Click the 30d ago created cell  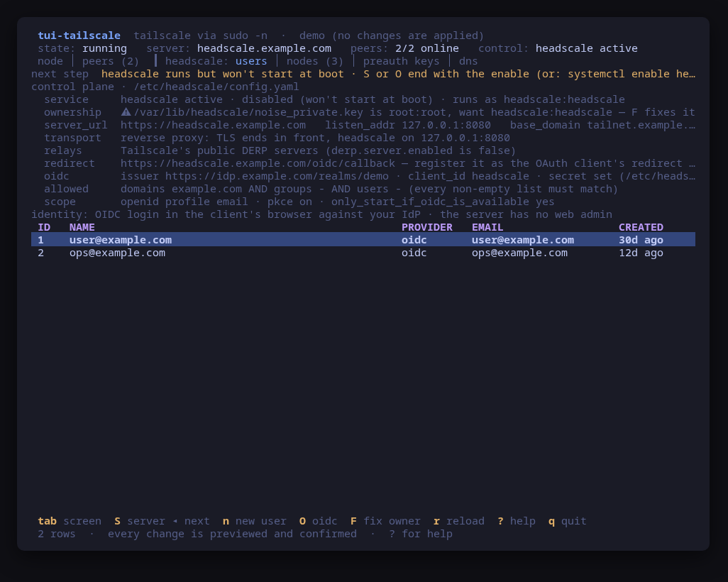tap(641, 240)
